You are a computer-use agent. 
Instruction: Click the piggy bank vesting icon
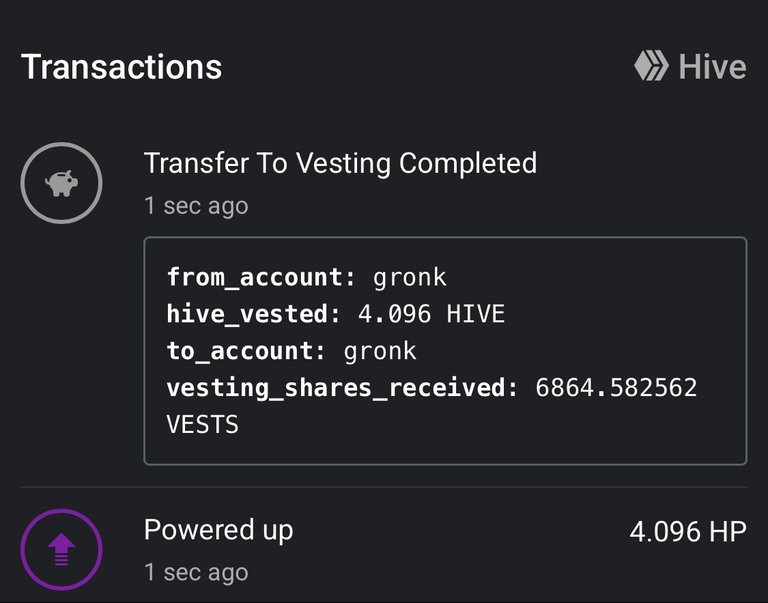(x=61, y=183)
